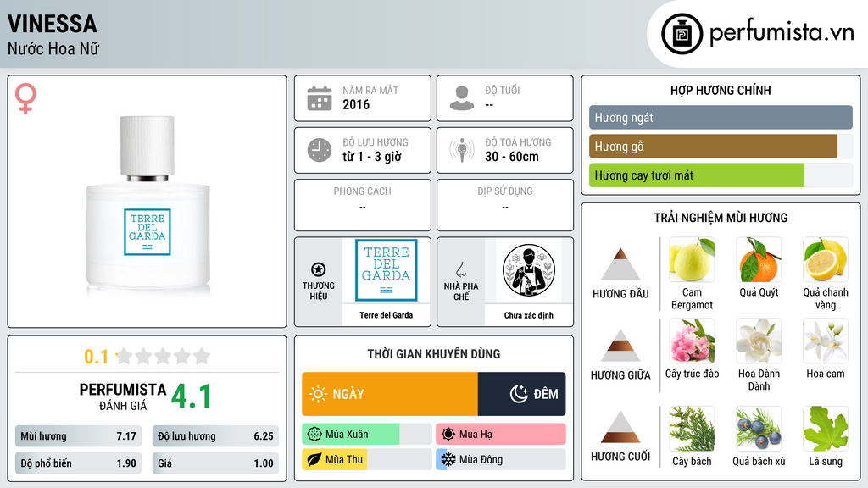
Task: Click the perfumer illustration Chưa xác định
Action: [529, 270]
